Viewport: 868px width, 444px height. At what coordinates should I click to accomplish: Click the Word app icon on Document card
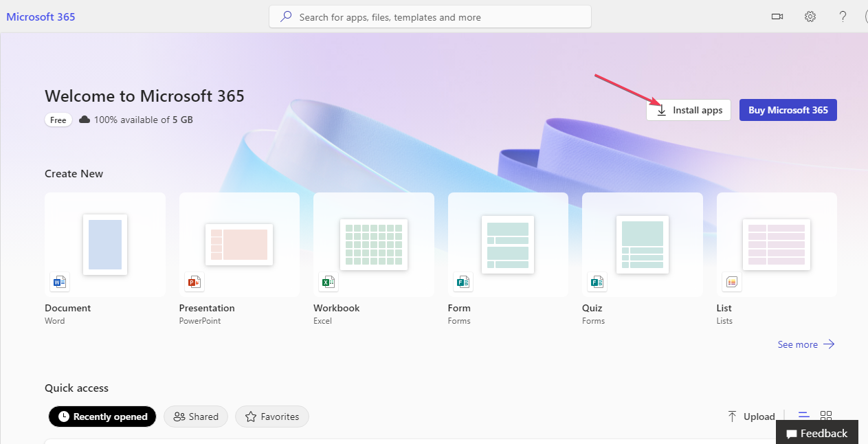coord(60,282)
